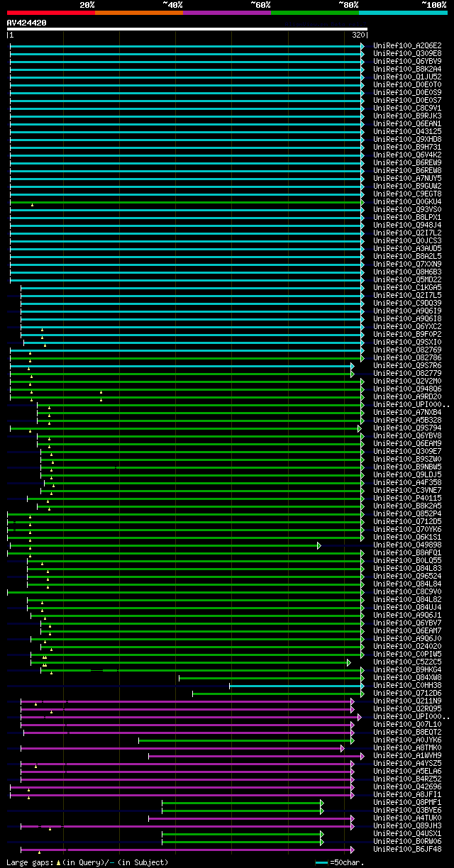Select the UniRef100_A7NXB4 label
This screenshot has height=868, width=454.
(x=407, y=412)
